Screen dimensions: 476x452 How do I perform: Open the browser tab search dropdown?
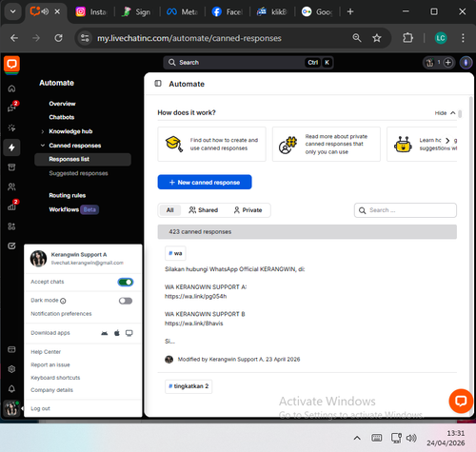click(12, 11)
